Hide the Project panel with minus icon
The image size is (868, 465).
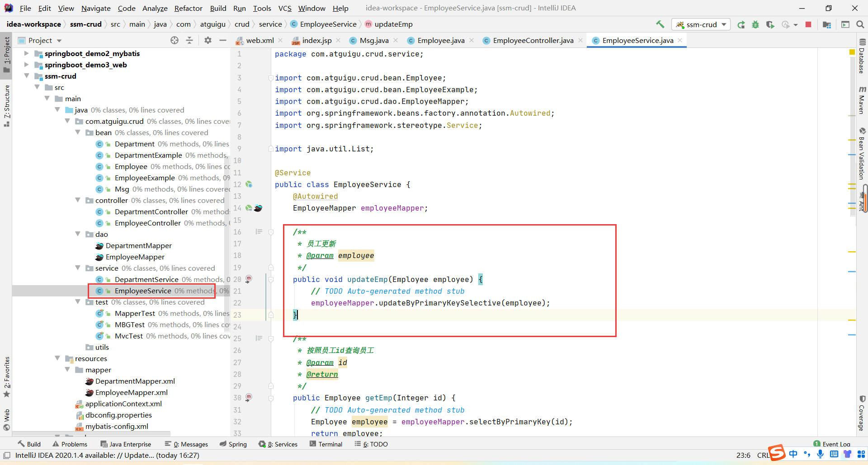tap(222, 40)
